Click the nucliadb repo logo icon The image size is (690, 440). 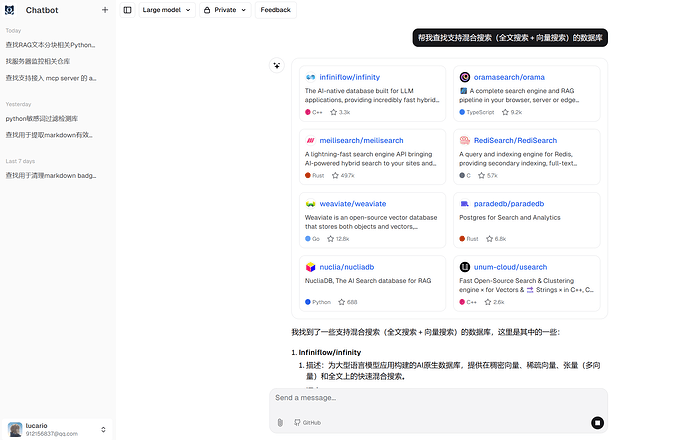tap(310, 267)
